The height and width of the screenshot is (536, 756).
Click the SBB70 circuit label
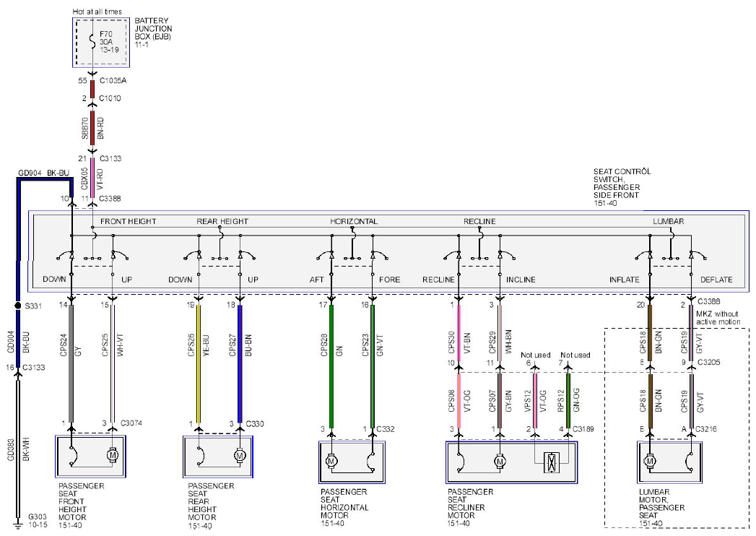tap(85, 129)
